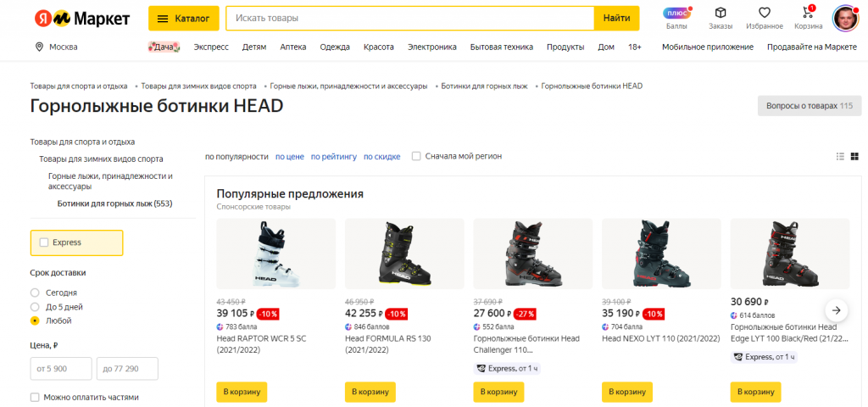
Task: Open the Детям category
Action: (254, 47)
